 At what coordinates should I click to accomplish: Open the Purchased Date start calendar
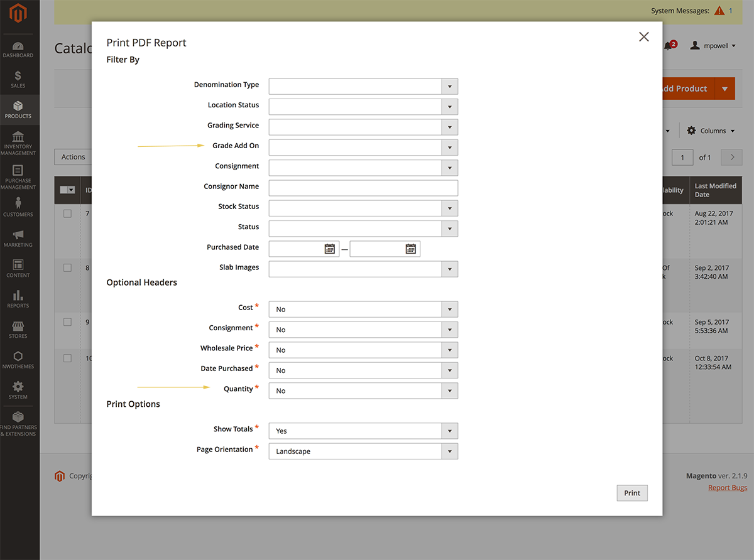click(330, 249)
